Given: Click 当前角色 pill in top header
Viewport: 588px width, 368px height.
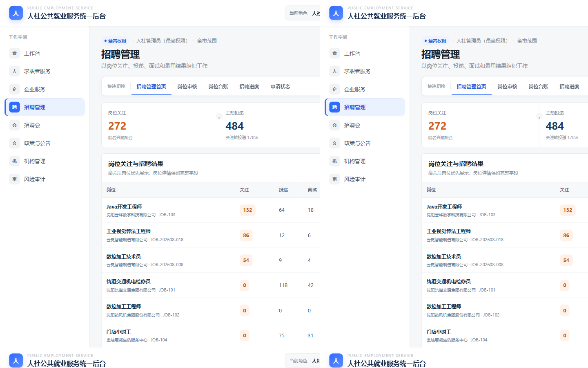Looking at the screenshot, I should point(303,13).
